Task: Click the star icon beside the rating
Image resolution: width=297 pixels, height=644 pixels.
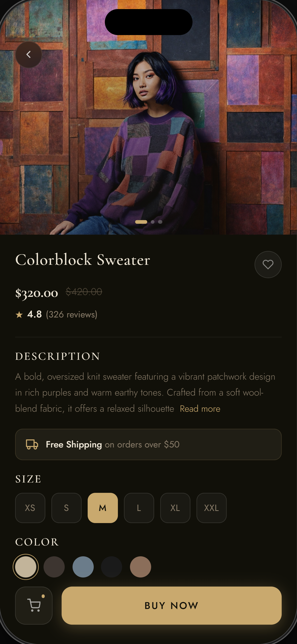Action: point(19,315)
